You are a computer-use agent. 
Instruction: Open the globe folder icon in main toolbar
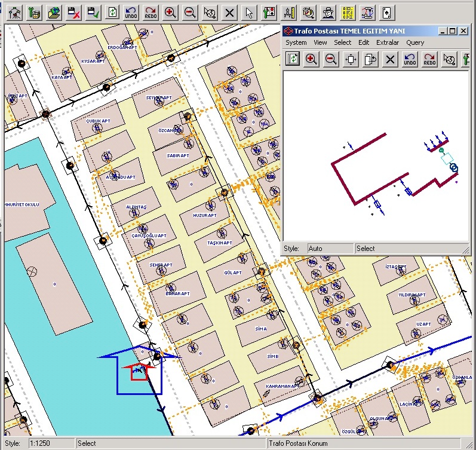54,13
